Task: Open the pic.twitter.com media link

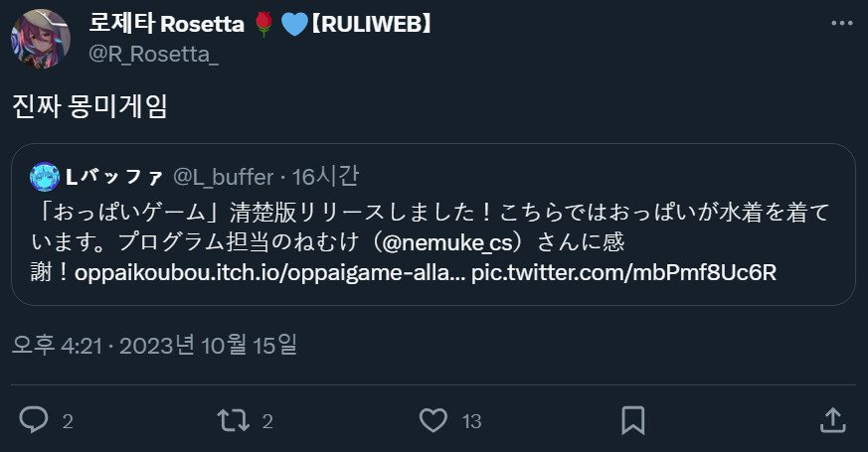Action: click(x=623, y=273)
